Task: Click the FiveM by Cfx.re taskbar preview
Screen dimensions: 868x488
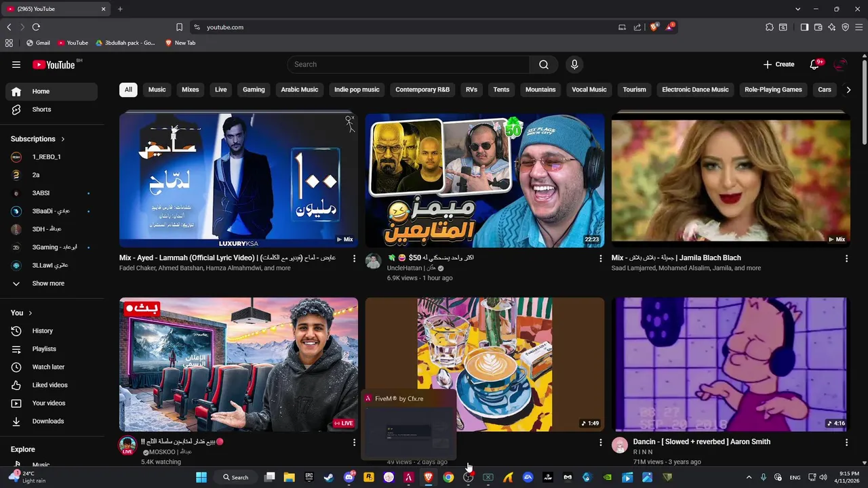Action: [409, 426]
